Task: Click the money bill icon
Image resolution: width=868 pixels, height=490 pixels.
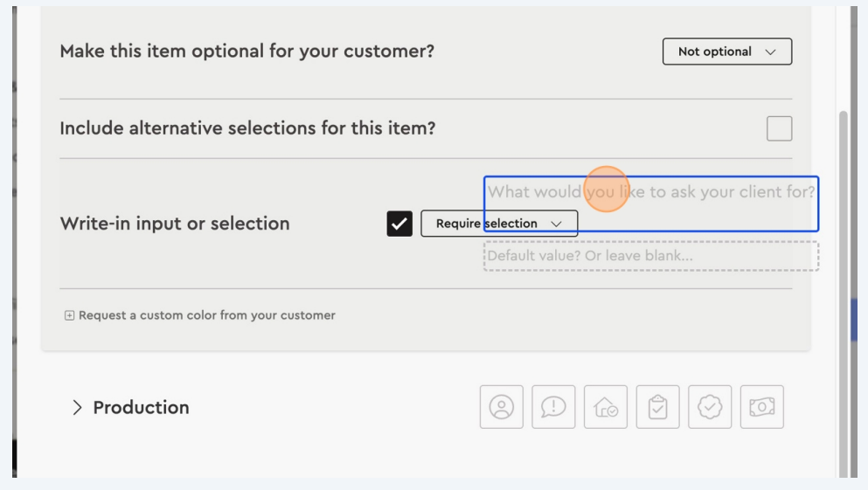Action: (762, 407)
